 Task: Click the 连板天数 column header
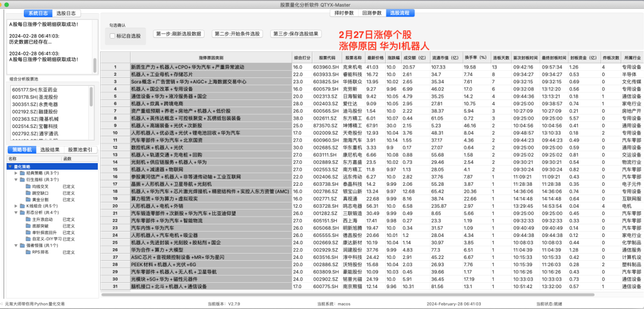coord(501,58)
